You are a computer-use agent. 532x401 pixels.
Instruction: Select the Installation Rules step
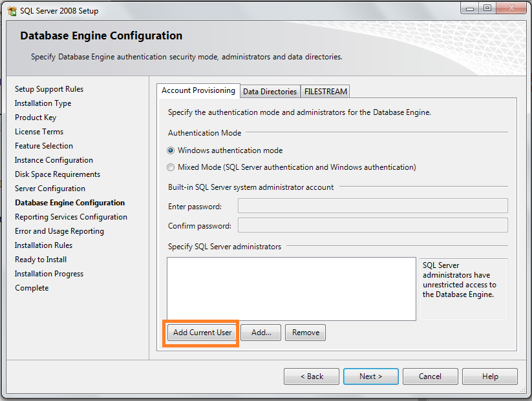43,245
